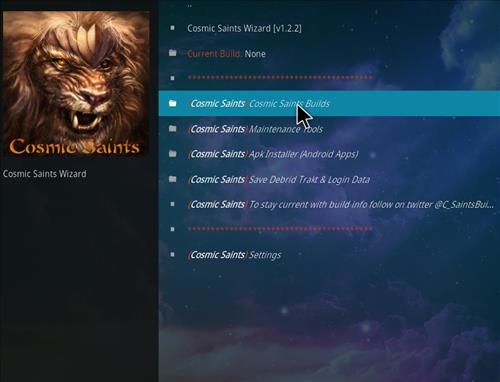
Task: Select Cosmic Saints Wizard [v1.2.2] text
Action: tap(244, 28)
